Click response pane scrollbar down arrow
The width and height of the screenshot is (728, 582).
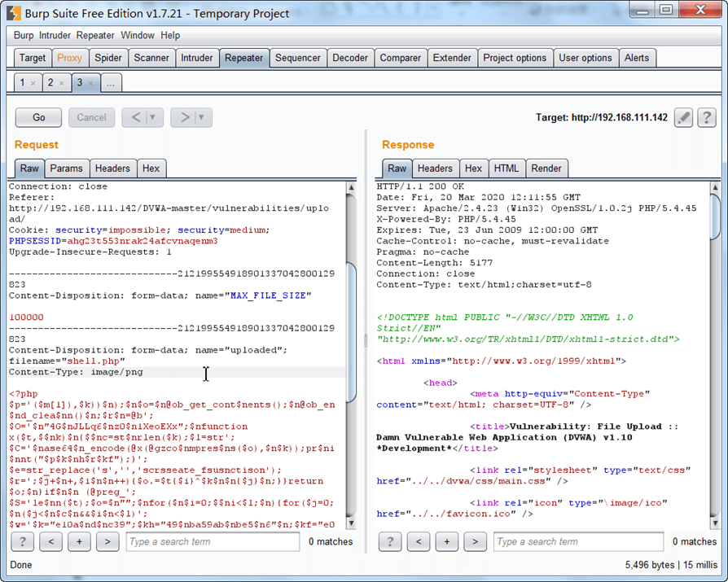tap(716, 523)
